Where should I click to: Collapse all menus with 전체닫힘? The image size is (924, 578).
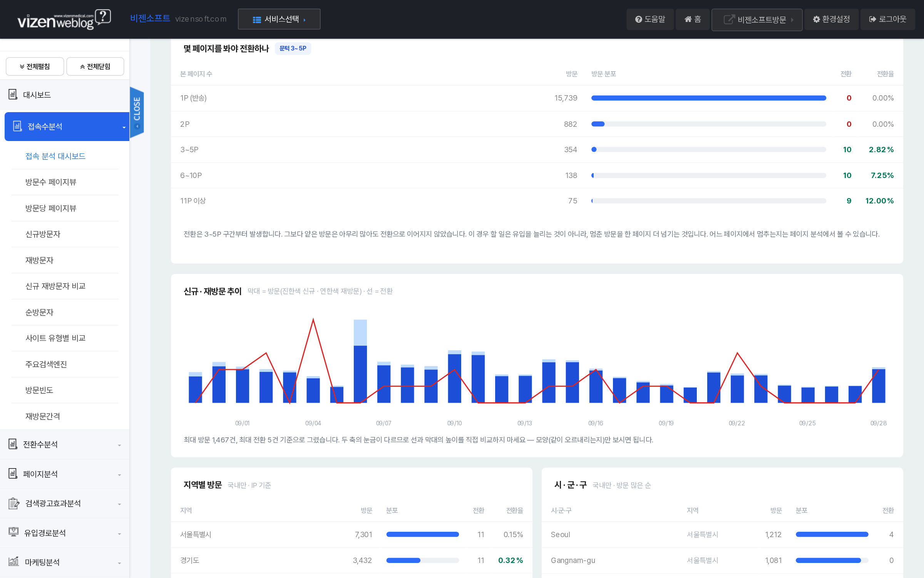pos(95,67)
